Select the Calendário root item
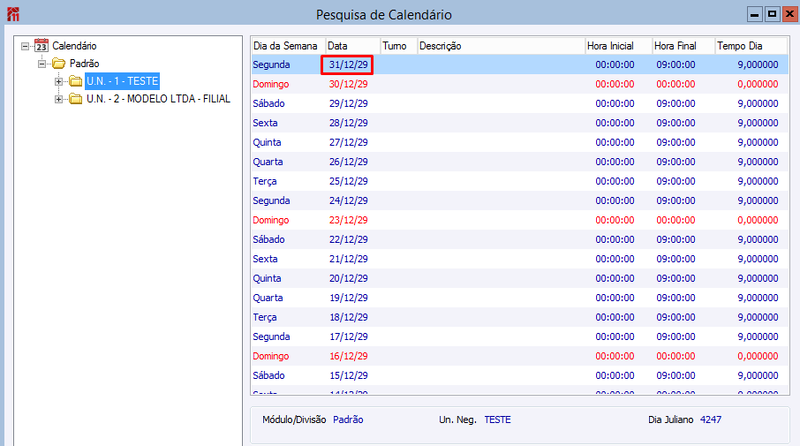 click(74, 46)
